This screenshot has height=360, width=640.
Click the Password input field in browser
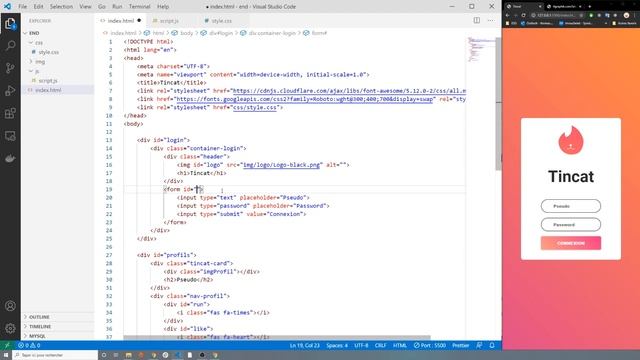click(571, 224)
